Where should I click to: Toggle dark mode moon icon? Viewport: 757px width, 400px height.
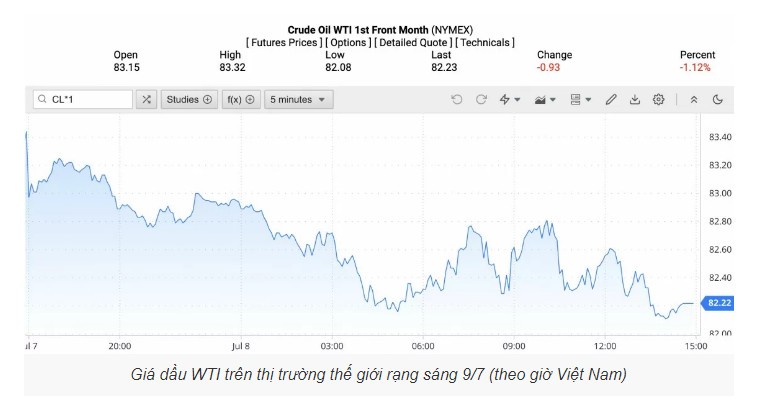click(718, 100)
